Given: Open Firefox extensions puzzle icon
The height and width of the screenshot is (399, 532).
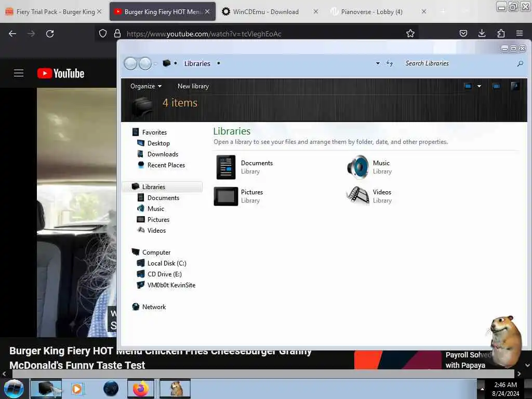Looking at the screenshot, I should (501, 33).
